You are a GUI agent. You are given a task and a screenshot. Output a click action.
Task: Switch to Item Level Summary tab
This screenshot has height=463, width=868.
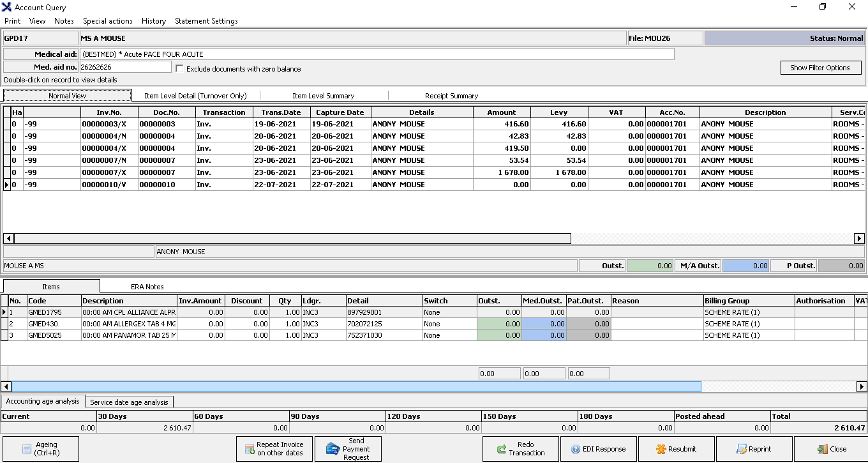click(x=323, y=96)
